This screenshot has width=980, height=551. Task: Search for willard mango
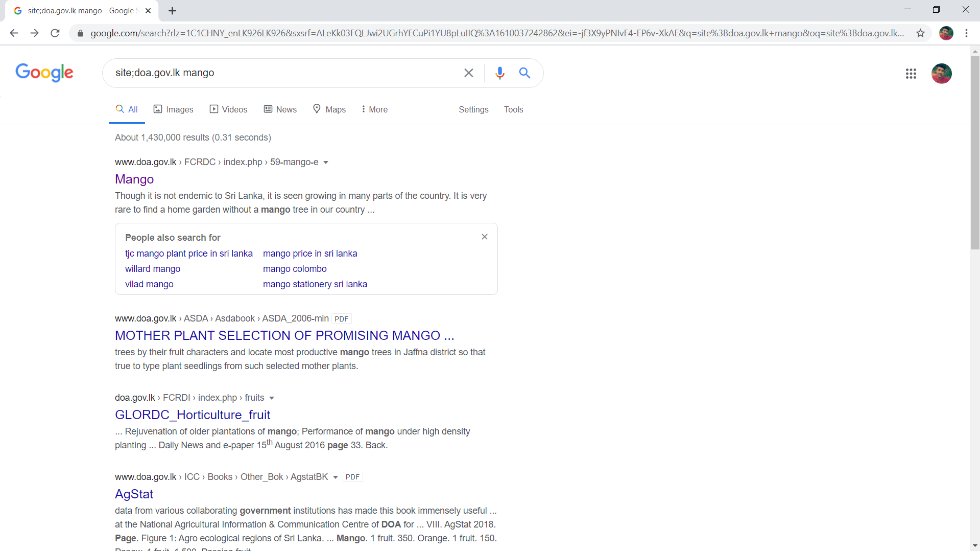pos(153,269)
